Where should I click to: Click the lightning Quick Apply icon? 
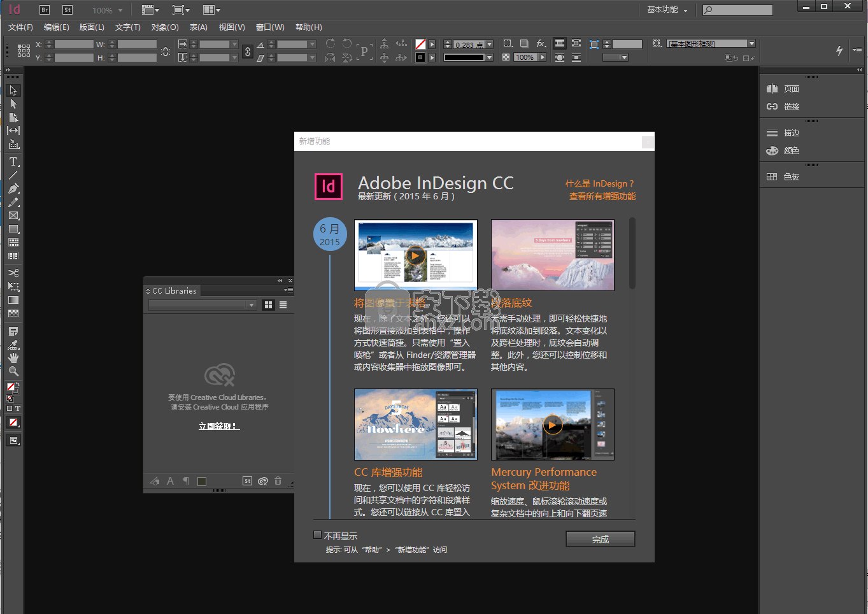coord(839,50)
